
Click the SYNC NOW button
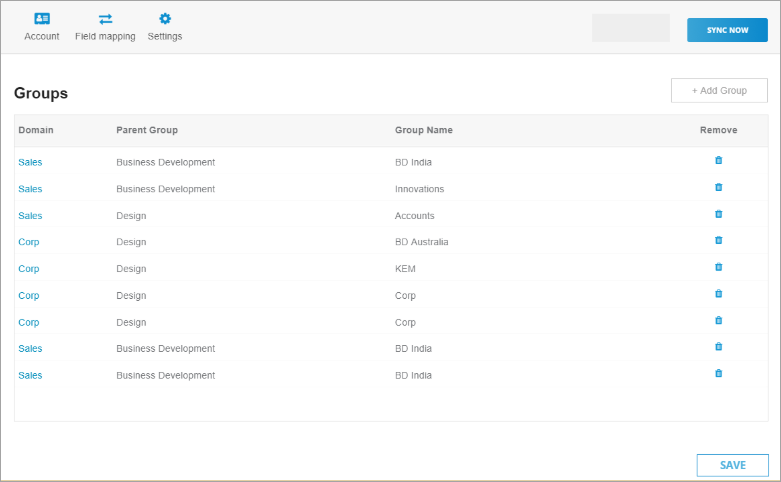(x=727, y=30)
